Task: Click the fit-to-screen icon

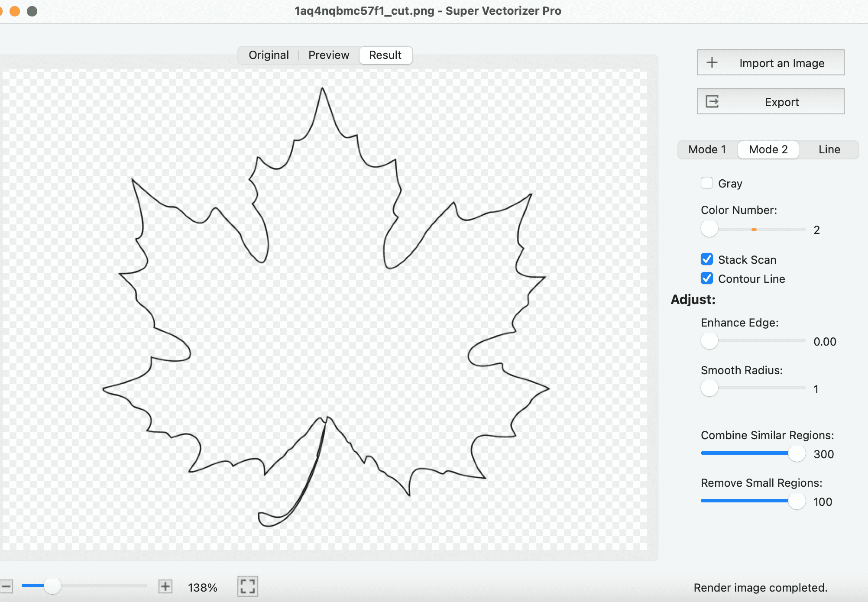Action: tap(248, 586)
